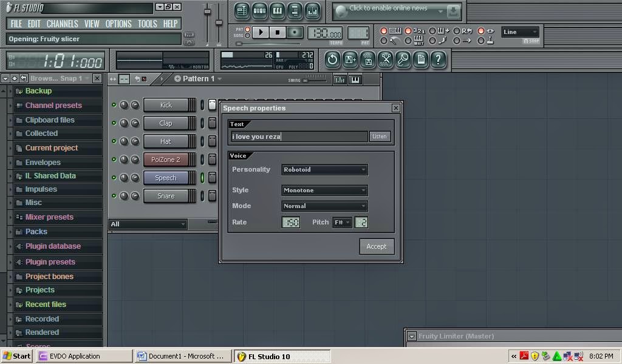Viewport: 622px width, 364px height.
Task: Open the Pitch note dropdown F#
Action: (x=342, y=222)
